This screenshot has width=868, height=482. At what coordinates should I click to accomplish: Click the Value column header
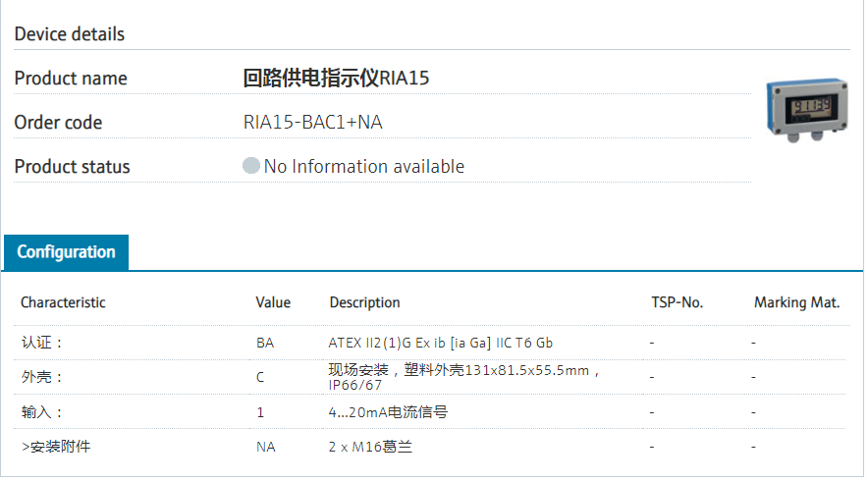coord(273,302)
